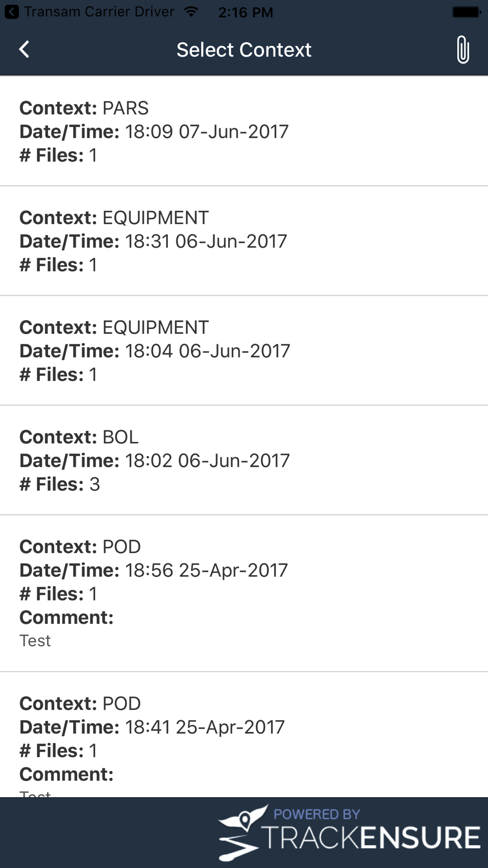Choose EQUIPMENT entry dated 18:04 06-Jun-2017
This screenshot has height=868, width=488.
244,351
